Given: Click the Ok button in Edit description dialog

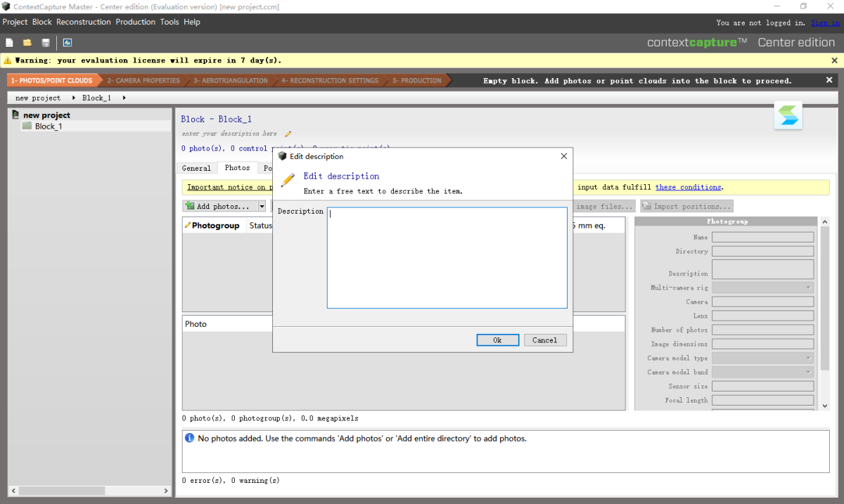Looking at the screenshot, I should coord(497,340).
